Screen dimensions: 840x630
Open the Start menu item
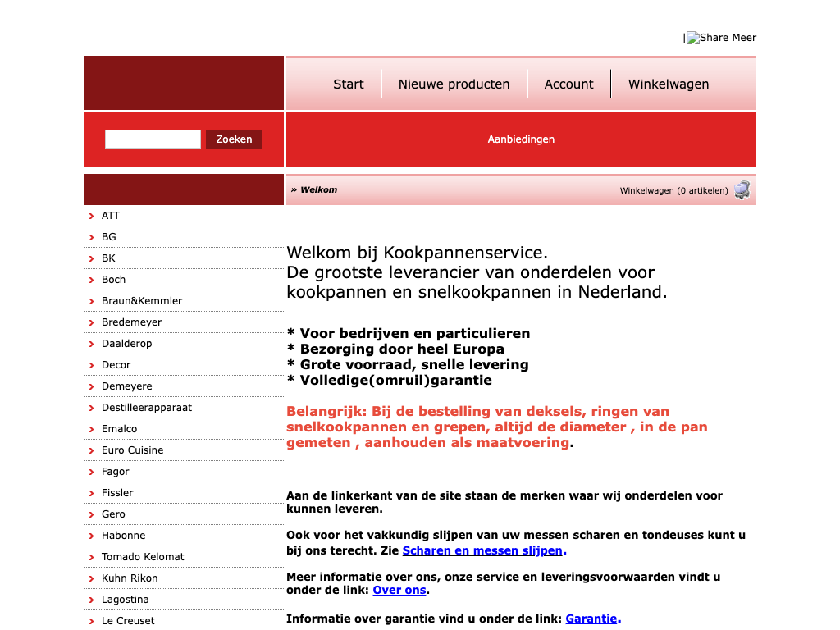[348, 84]
